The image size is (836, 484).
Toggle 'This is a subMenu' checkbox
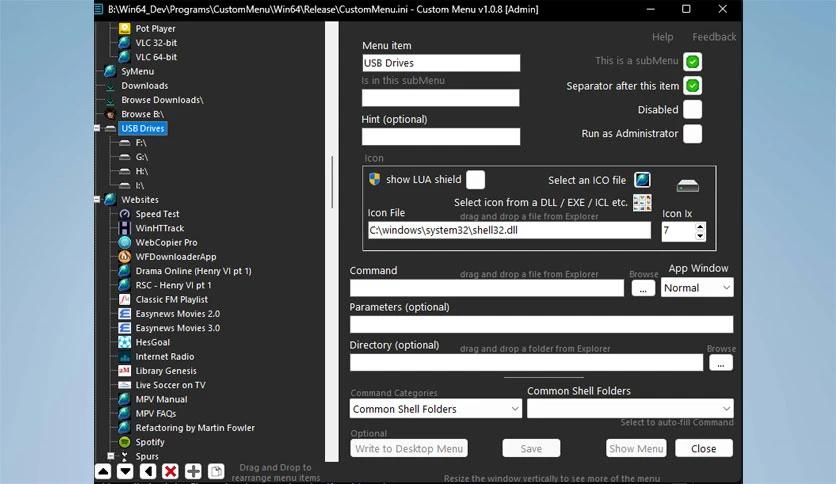(693, 62)
